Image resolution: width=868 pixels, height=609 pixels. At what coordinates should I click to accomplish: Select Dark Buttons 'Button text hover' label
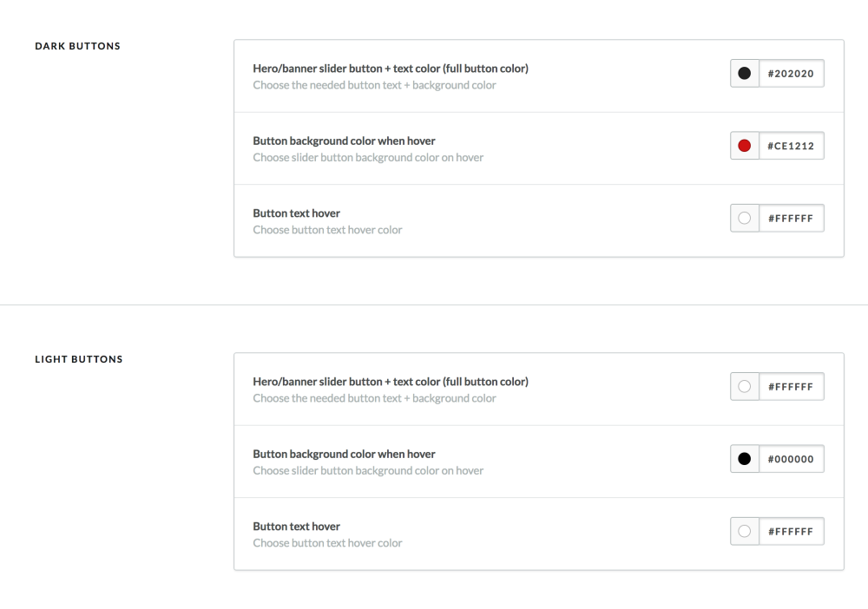296,213
